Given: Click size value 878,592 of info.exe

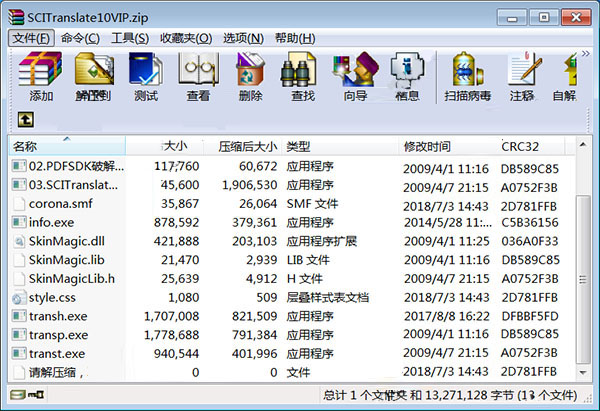Looking at the screenshot, I should tap(176, 222).
